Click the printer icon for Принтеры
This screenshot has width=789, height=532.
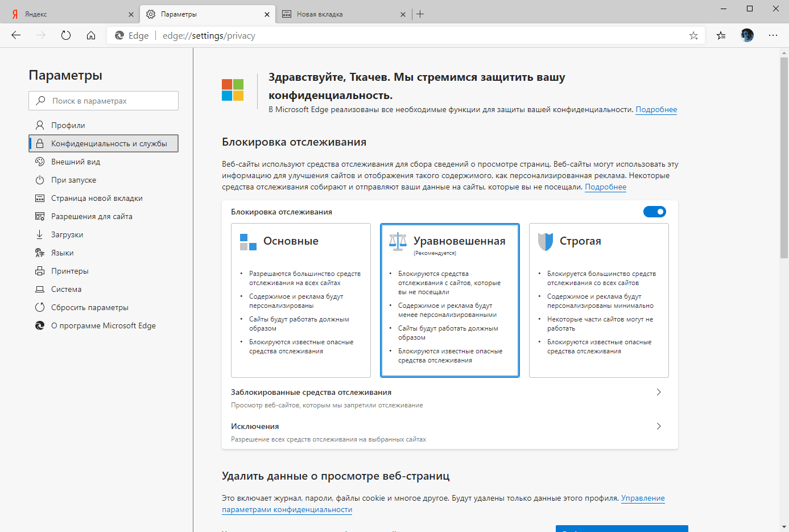tap(40, 271)
